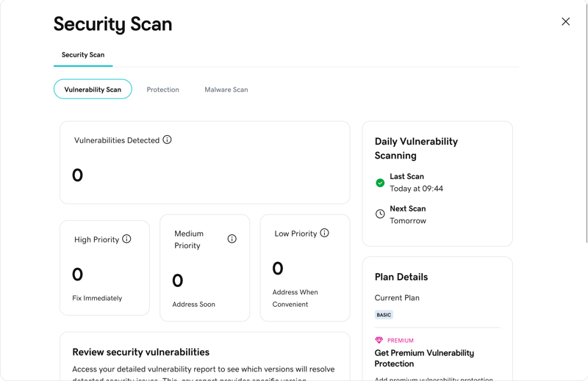Screen dimensions: 588x381
Task: Click the Address Soon text
Action: click(x=193, y=304)
